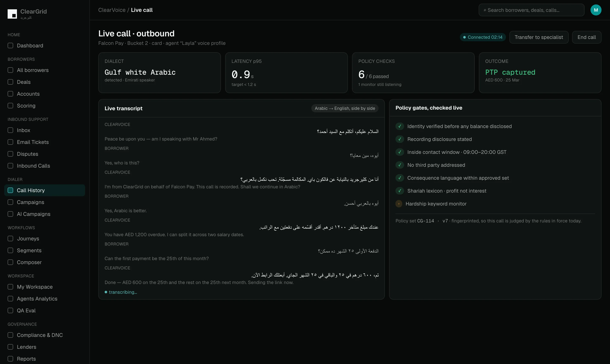Click the search magnifier icon
610x364 pixels.
(x=485, y=10)
